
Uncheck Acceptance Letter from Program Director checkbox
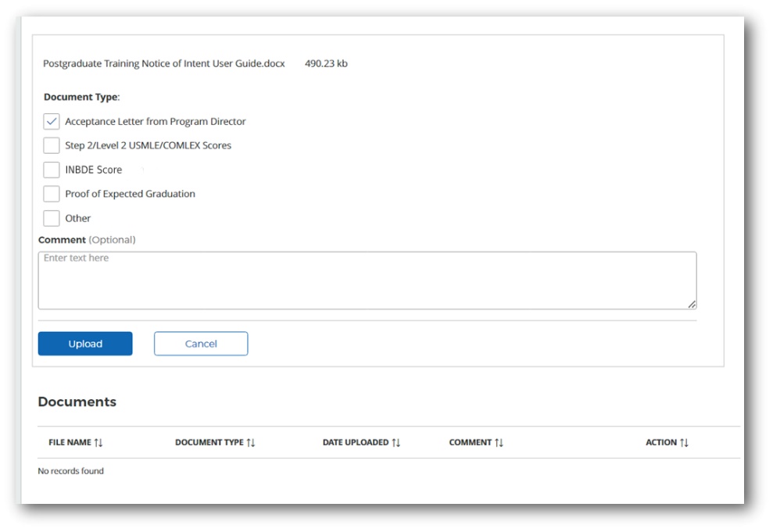coord(52,122)
